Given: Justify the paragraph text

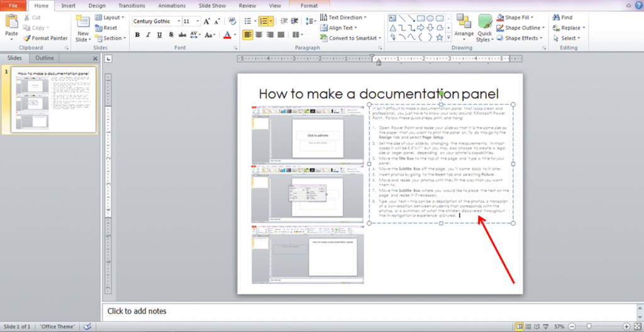Looking at the screenshot, I should 281,35.
